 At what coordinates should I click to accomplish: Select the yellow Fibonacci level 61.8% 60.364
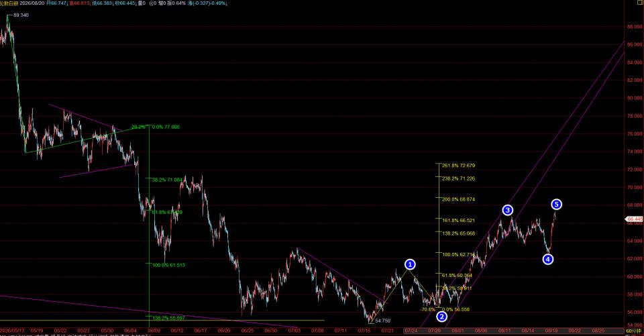(457, 275)
